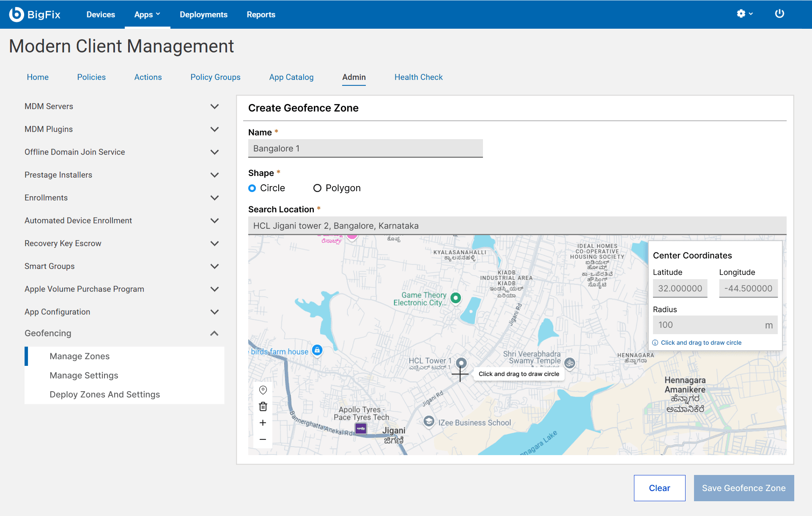The height and width of the screenshot is (516, 812).
Task: Switch to the App Catalog tab
Action: tap(291, 77)
